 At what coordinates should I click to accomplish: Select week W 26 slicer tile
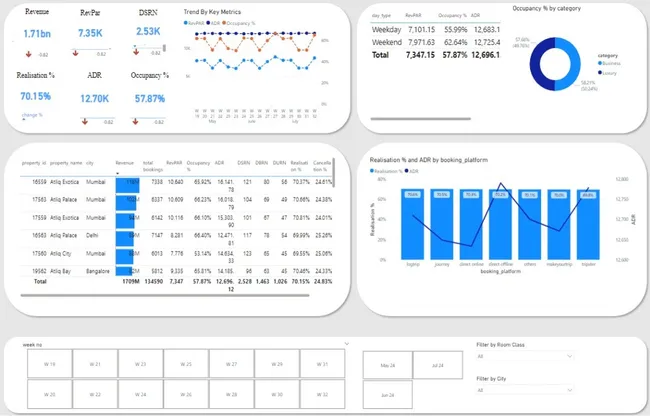pyautogui.click(x=186, y=394)
